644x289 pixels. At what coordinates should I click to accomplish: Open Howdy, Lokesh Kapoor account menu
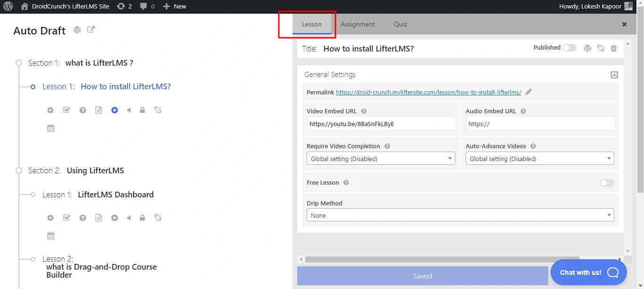tap(595, 7)
